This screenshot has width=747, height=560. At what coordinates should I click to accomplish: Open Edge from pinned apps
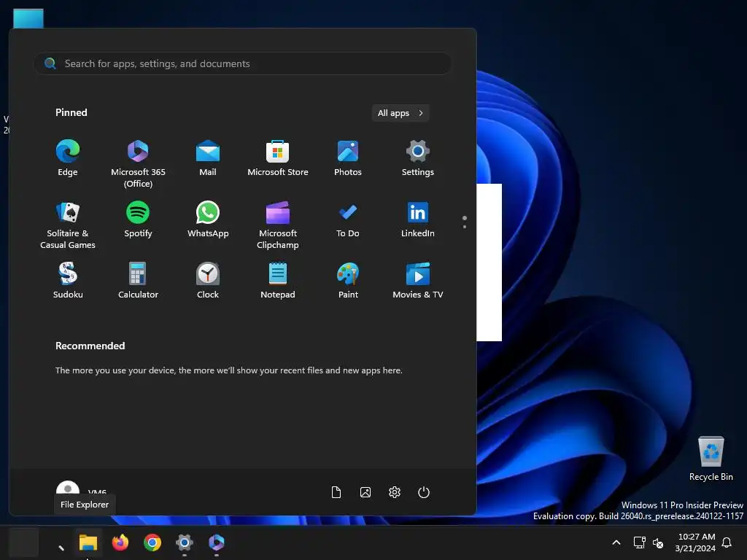[x=68, y=158]
